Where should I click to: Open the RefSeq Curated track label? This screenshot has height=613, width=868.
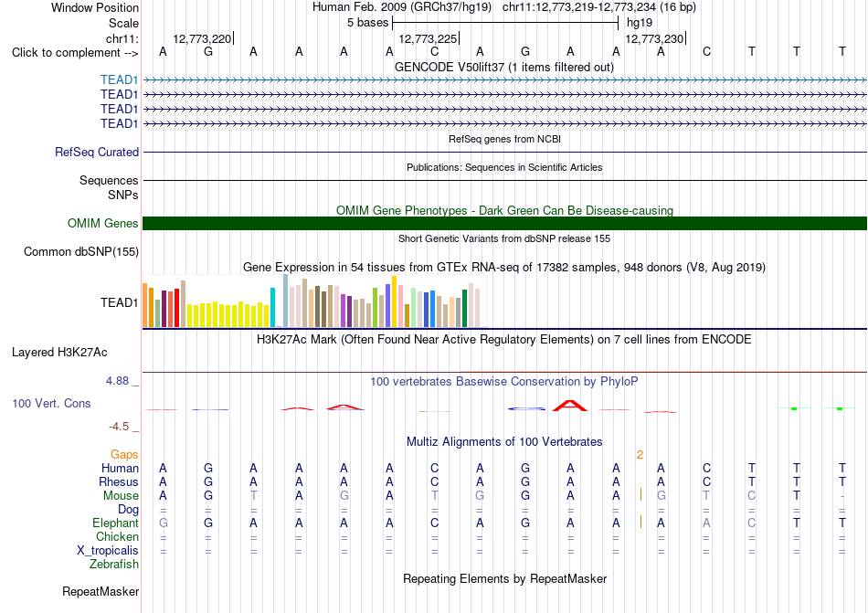coord(97,153)
